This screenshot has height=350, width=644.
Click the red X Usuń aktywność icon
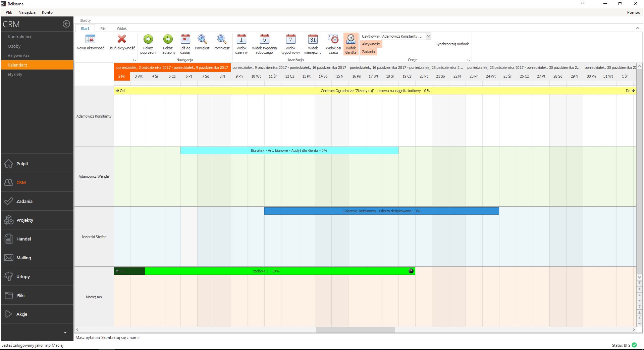121,39
